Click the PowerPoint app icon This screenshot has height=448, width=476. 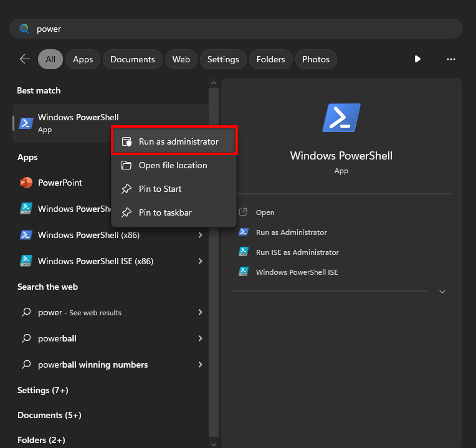coord(26,183)
